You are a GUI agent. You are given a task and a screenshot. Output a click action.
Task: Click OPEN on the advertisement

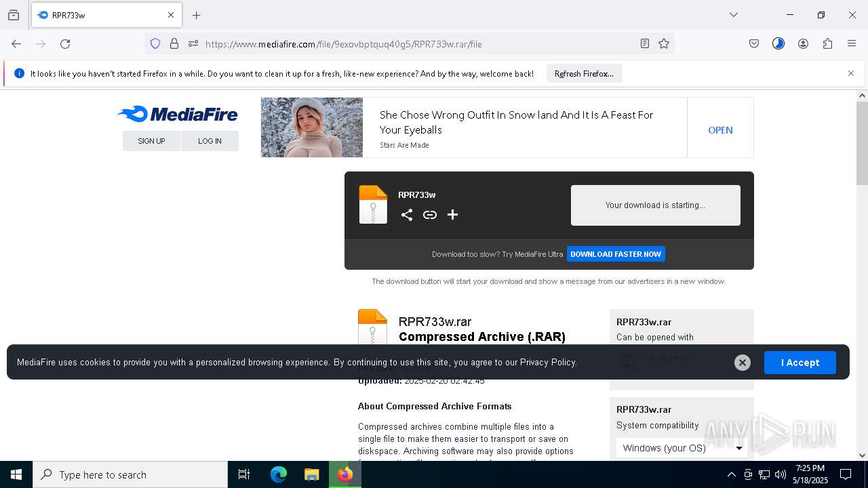pos(720,130)
